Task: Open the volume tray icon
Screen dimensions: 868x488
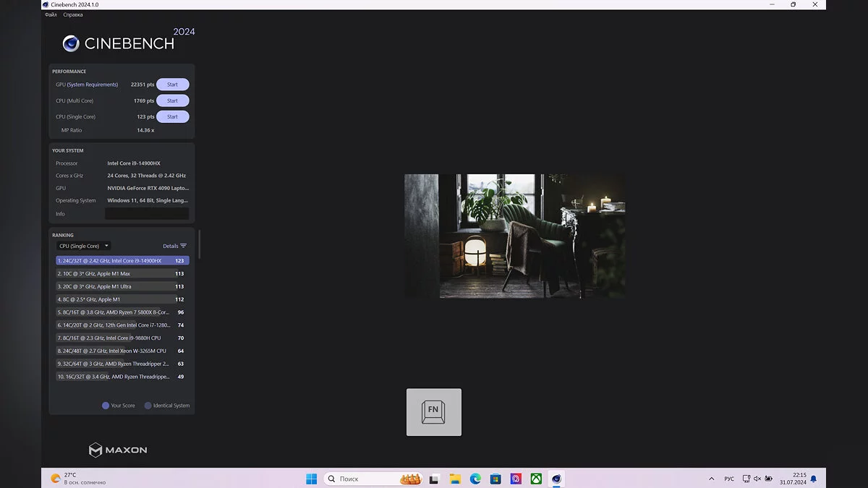Action: [757, 479]
